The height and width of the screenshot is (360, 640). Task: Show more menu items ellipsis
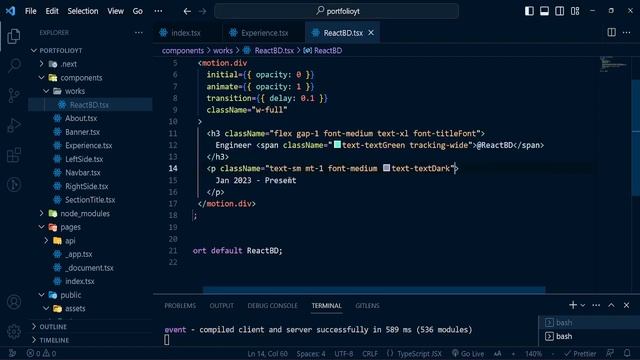pos(158,11)
